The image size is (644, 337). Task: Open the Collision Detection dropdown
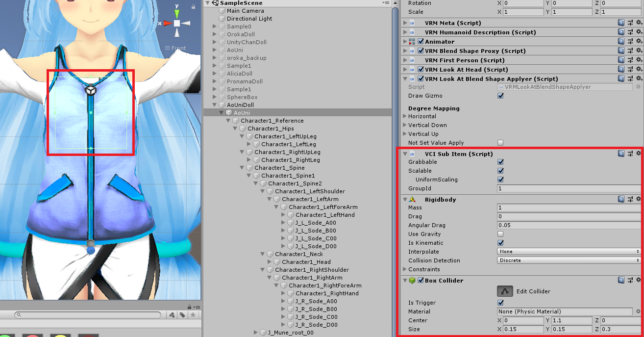click(x=569, y=260)
